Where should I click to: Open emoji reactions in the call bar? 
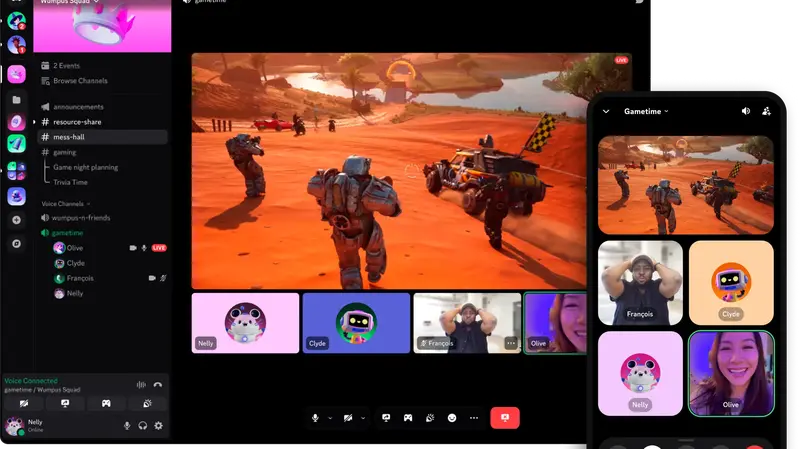(x=452, y=418)
